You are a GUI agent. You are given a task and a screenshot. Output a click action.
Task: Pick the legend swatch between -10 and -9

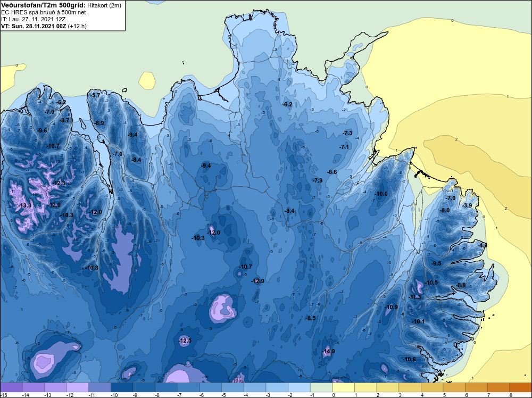pyautogui.click(x=122, y=387)
